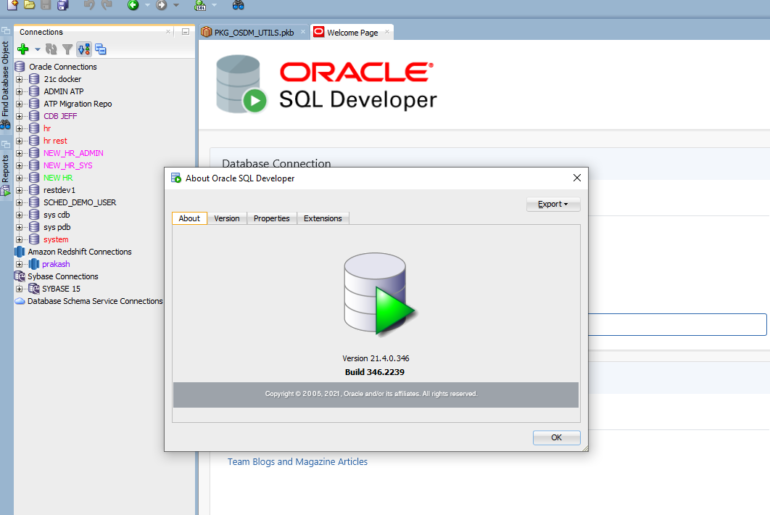The image size is (770, 515).
Task: Switch to the PKG_OSDM_UTILS.pkb tab
Action: tap(254, 33)
